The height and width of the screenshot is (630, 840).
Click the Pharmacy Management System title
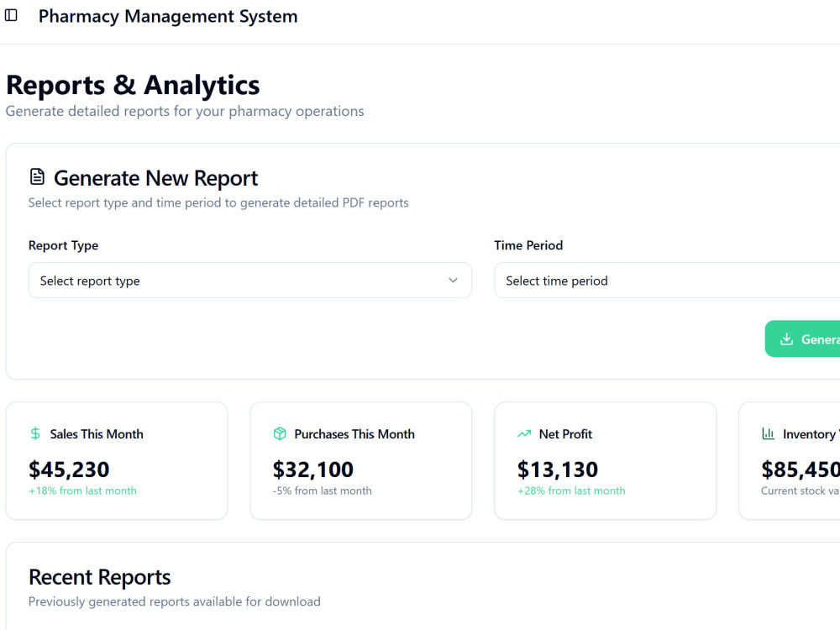pyautogui.click(x=168, y=16)
